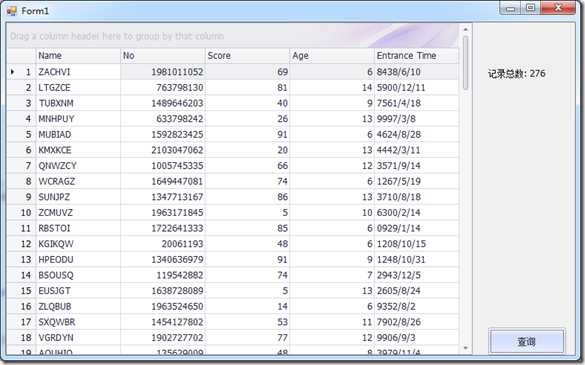Click the score cell 40 in TUBXNM row
The width and height of the screenshot is (585, 365).
click(247, 103)
